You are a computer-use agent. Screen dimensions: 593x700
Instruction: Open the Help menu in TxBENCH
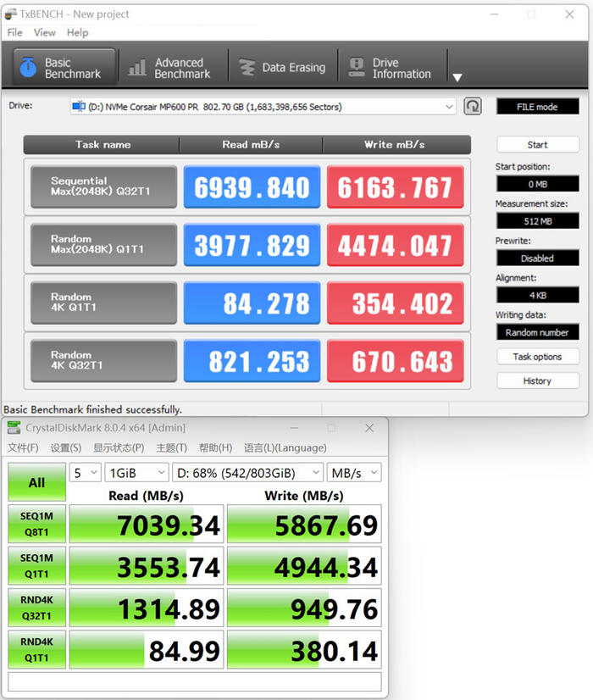pos(77,33)
